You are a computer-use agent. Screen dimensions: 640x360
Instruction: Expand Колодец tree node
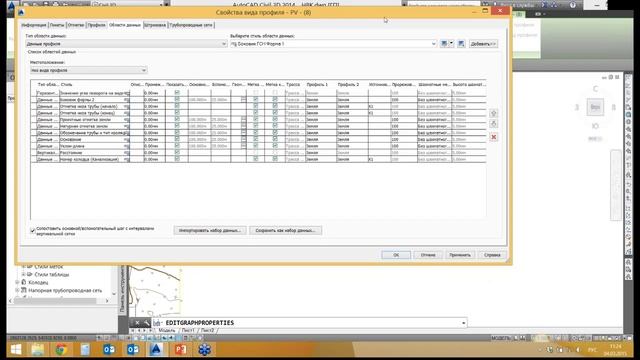(18, 282)
